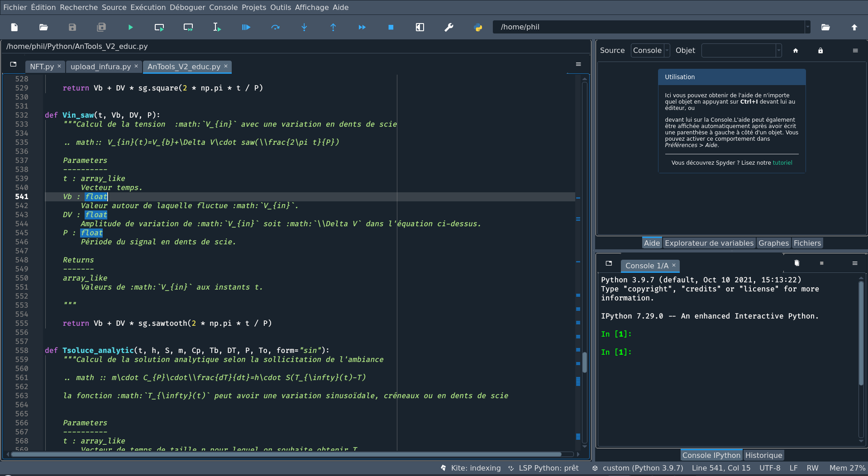Screen dimensions: 868x476
Task: Switch to the Historique tab
Action: [763, 455]
